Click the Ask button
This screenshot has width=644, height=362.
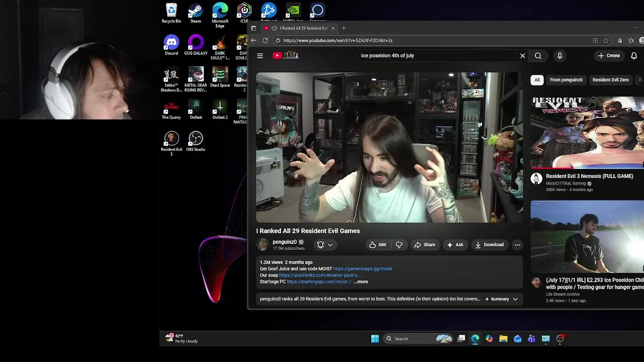click(455, 245)
